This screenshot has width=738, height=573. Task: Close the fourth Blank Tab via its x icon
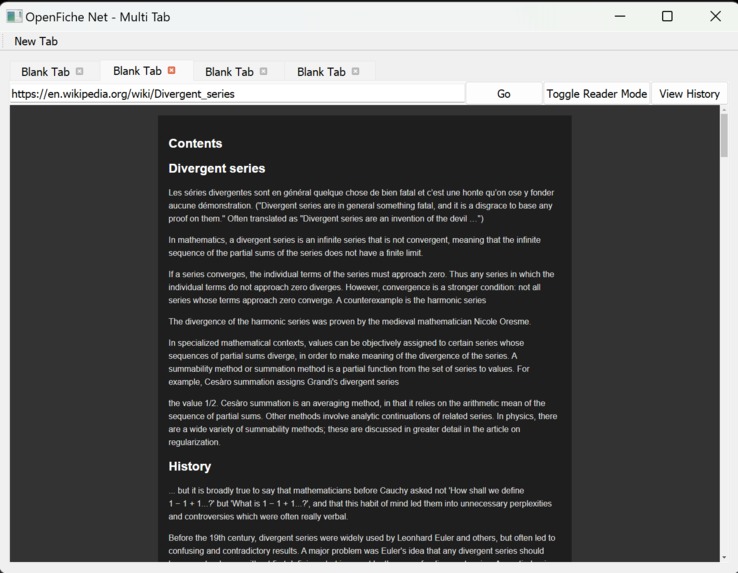pos(355,71)
